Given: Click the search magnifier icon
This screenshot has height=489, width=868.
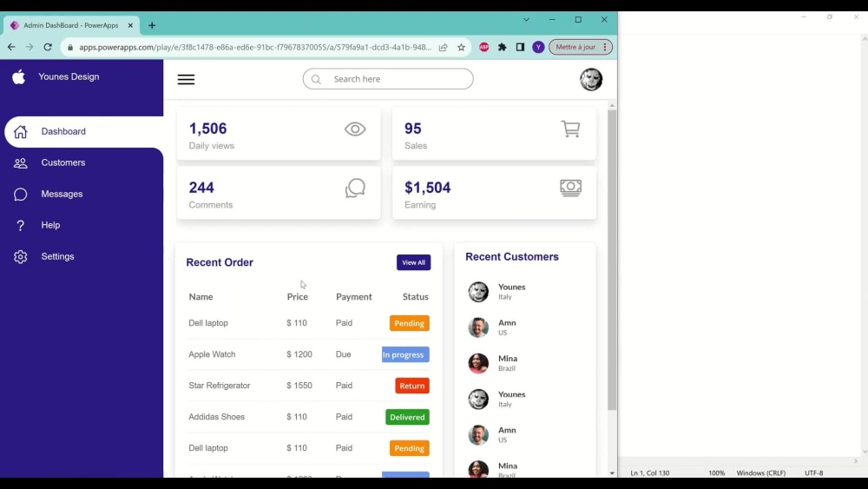Looking at the screenshot, I should pyautogui.click(x=316, y=79).
